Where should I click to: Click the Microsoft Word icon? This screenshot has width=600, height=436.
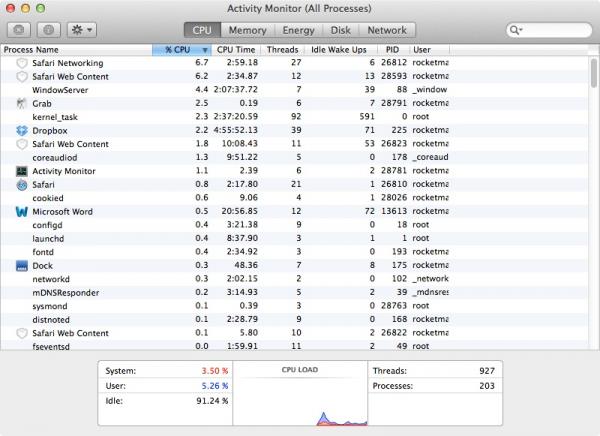(22, 212)
